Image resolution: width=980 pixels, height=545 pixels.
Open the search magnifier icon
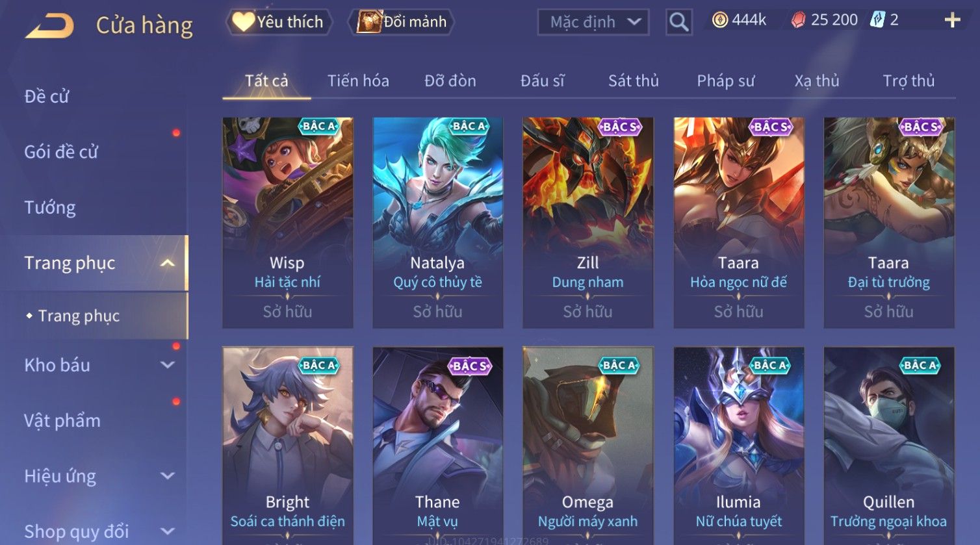pyautogui.click(x=678, y=22)
